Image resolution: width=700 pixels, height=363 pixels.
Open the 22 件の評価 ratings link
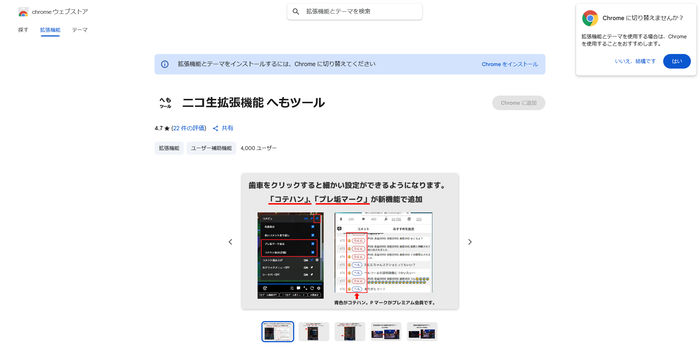pyautogui.click(x=189, y=128)
